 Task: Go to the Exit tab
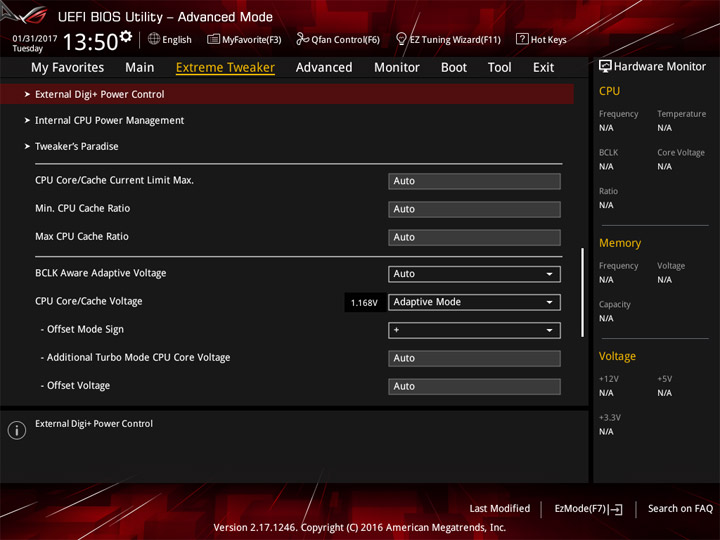point(543,68)
